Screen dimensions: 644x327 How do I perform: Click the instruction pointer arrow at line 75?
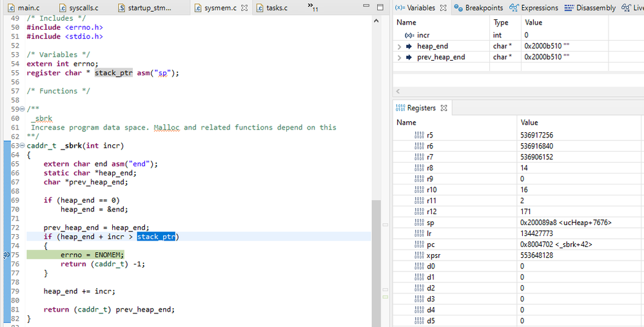(6, 255)
